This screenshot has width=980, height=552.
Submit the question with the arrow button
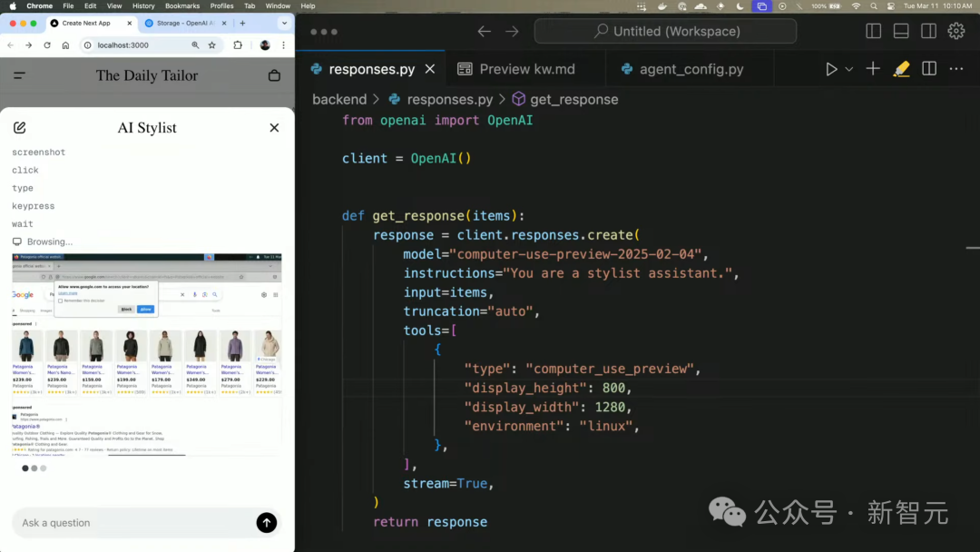coord(266,522)
